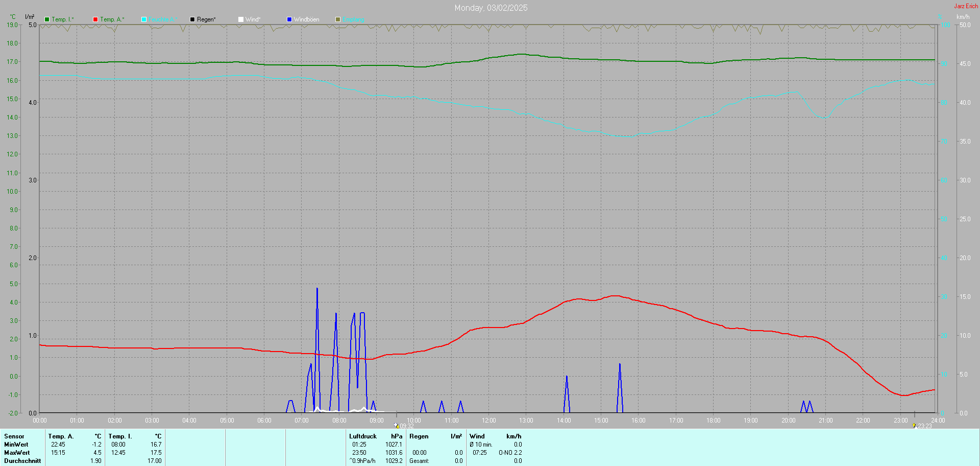Click the Windböen legend label text
This screenshot has height=466, width=980.
[306, 19]
